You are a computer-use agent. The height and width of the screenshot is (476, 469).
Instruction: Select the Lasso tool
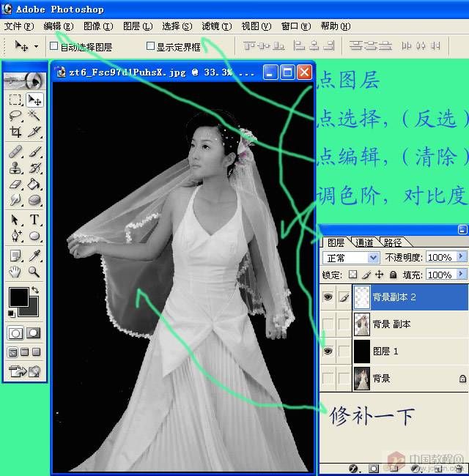point(15,116)
